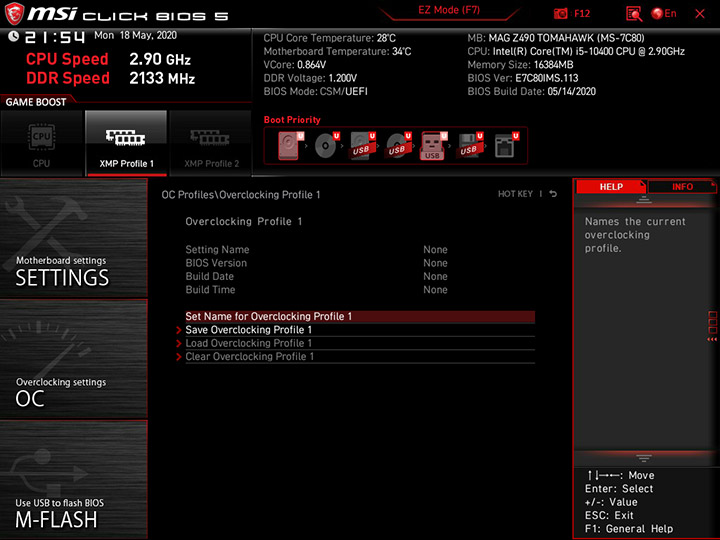Select the USB floppy boot device icon
Image resolution: width=720 pixels, height=540 pixels.
coord(470,146)
